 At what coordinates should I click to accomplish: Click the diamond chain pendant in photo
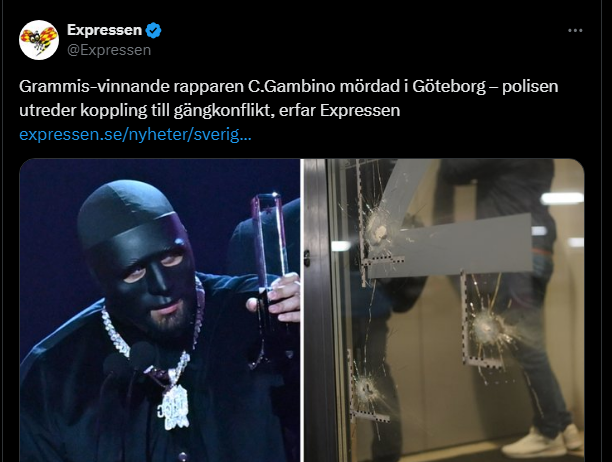click(x=174, y=406)
